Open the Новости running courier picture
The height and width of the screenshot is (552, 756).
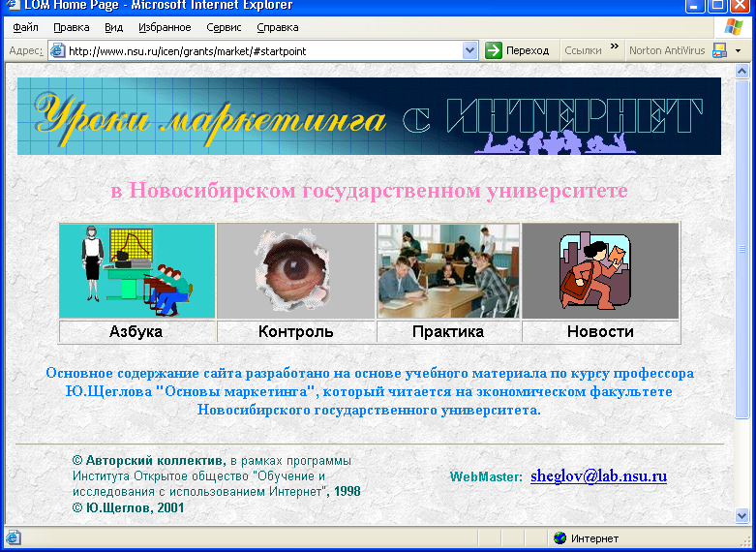[x=601, y=271]
